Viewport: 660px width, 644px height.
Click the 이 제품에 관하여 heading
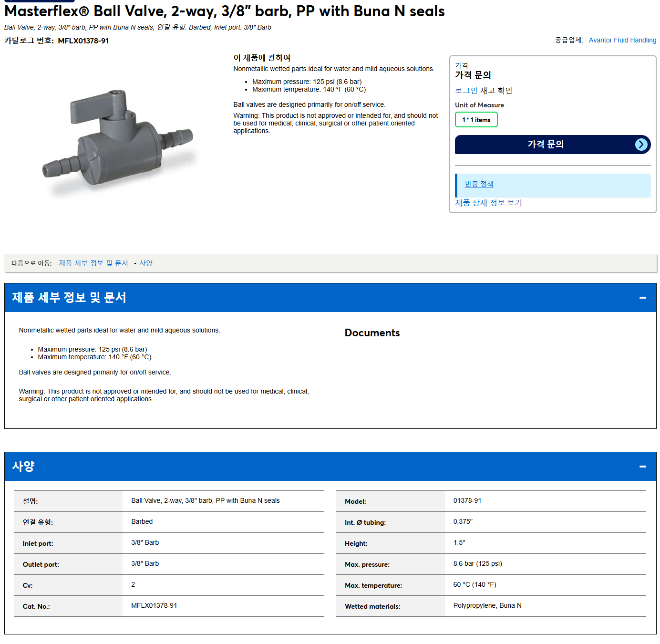coord(262,58)
